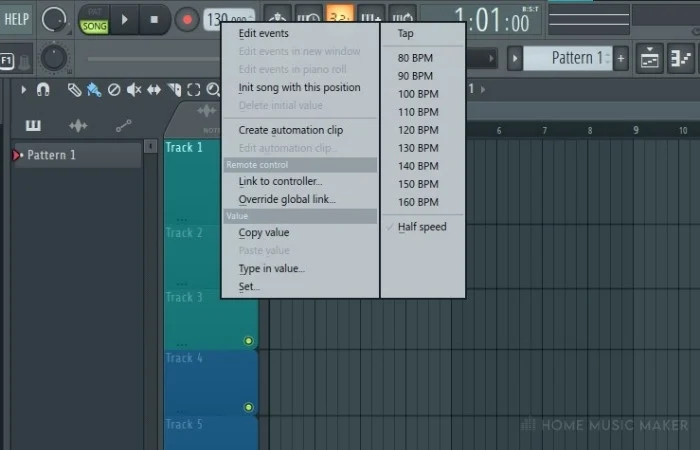Select Pattern 1 in the picker list
This screenshot has width=700, height=450.
click(x=76, y=155)
